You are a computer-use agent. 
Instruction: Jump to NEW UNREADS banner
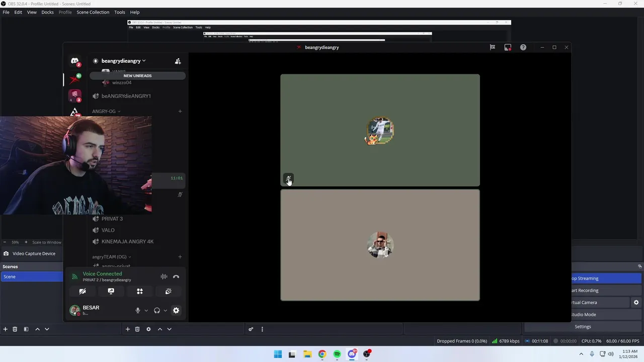tap(137, 75)
